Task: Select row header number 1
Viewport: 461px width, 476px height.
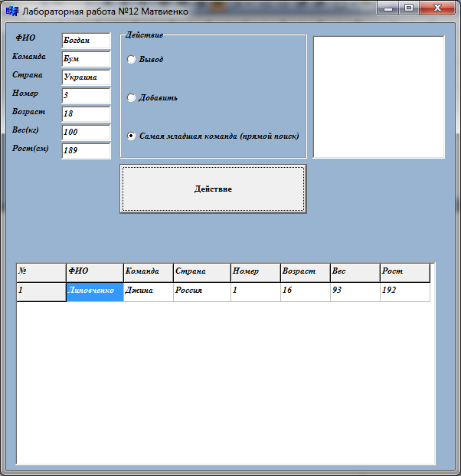Action: pyautogui.click(x=41, y=291)
